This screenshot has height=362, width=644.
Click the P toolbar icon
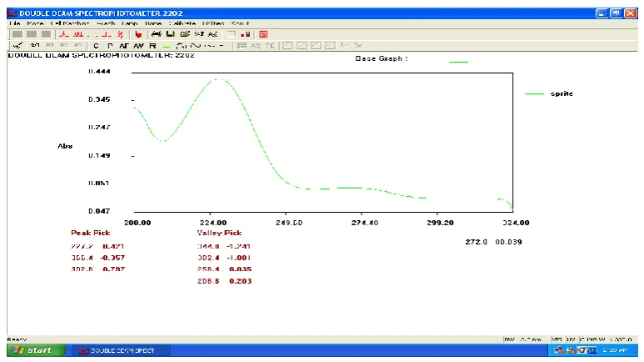(x=110, y=46)
